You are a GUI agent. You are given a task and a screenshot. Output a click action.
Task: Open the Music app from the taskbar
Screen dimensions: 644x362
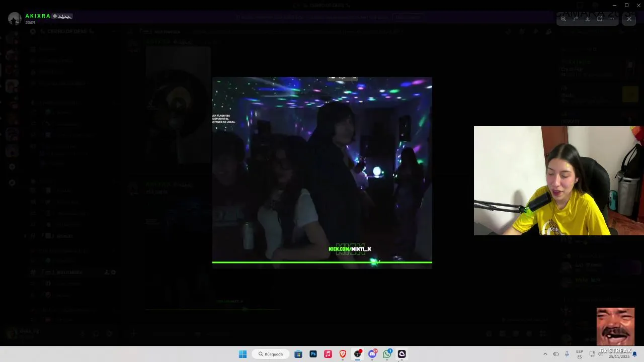[328, 354]
